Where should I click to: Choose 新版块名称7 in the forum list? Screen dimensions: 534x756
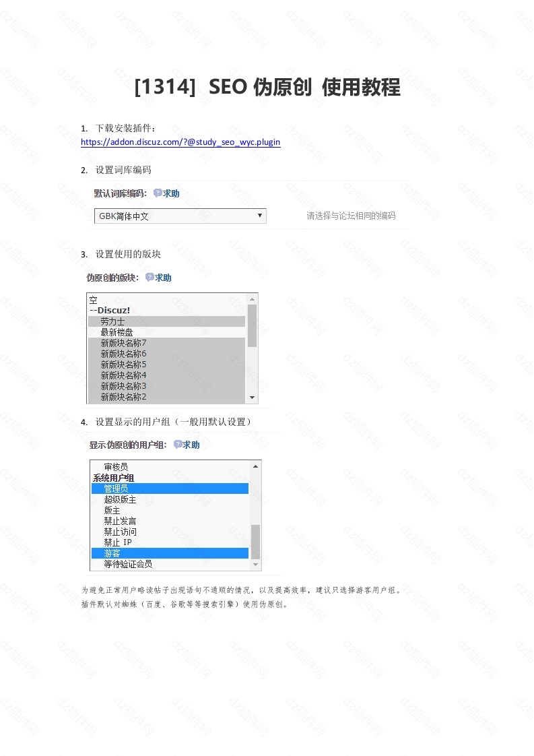pyautogui.click(x=123, y=343)
